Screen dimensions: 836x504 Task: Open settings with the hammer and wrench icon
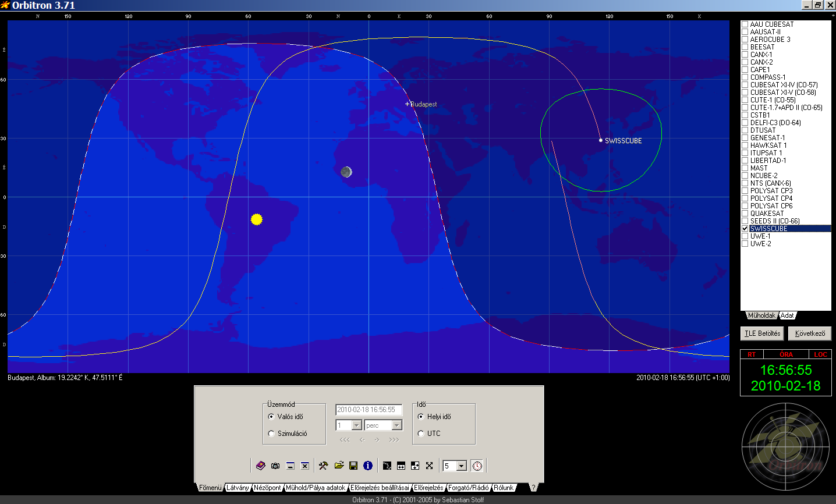point(324,466)
